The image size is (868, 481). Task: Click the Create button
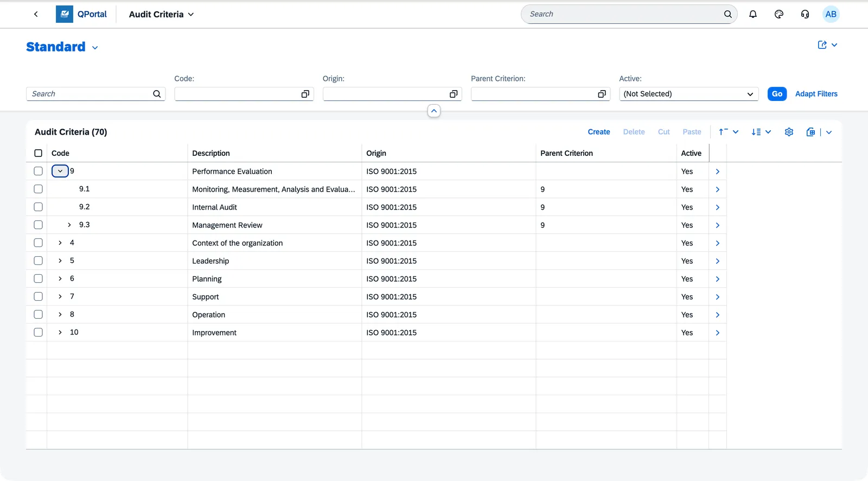pos(599,132)
